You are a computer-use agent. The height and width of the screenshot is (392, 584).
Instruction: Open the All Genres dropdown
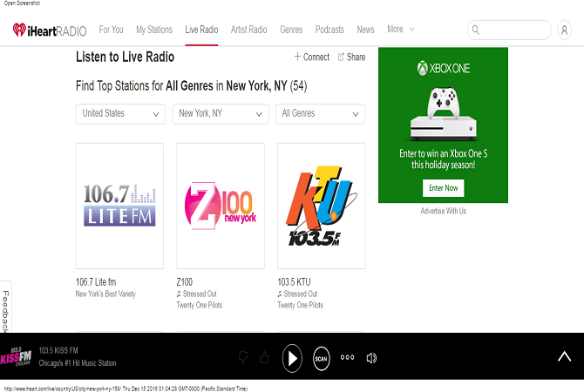click(x=320, y=113)
